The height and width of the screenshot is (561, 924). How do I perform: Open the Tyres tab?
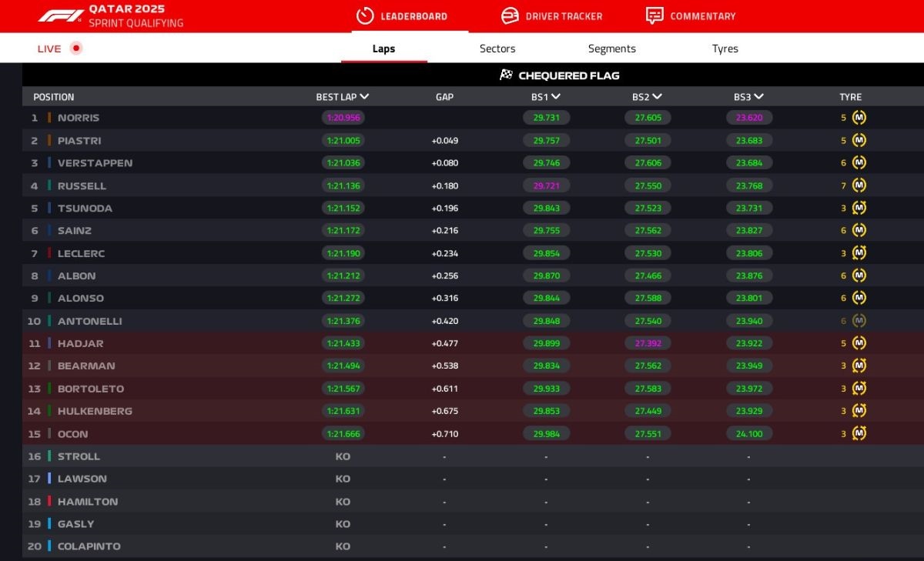tap(725, 48)
